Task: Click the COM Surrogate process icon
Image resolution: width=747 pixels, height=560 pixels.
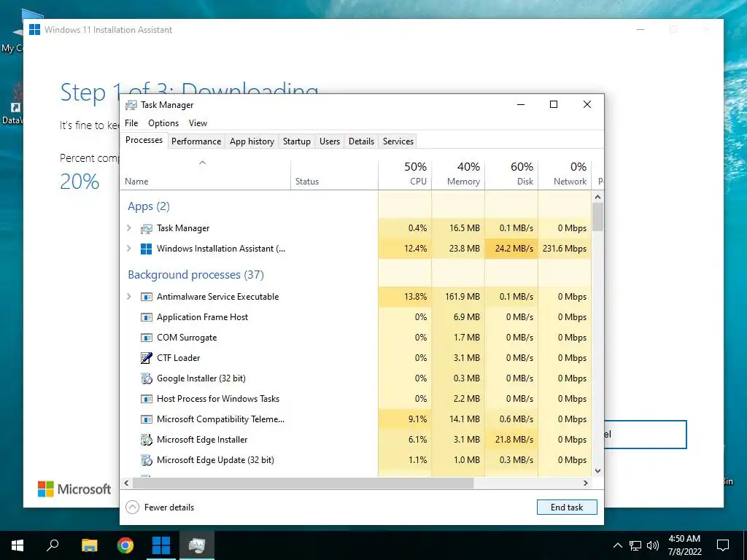Action: pyautogui.click(x=146, y=338)
